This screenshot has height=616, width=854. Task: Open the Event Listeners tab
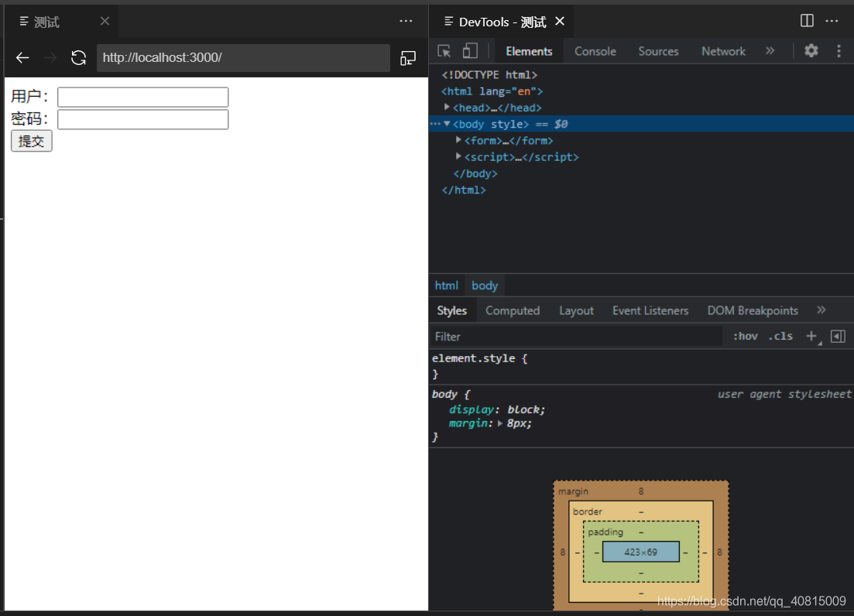[650, 311]
